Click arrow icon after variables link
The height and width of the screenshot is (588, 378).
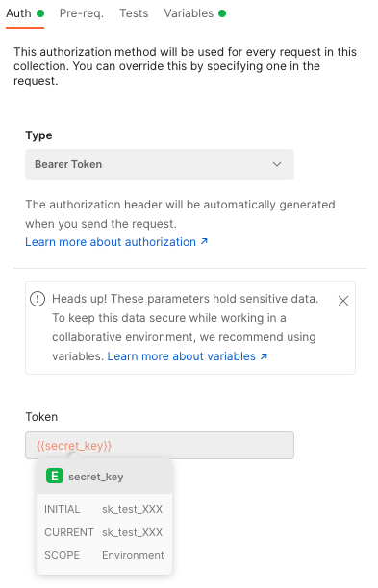264,355
